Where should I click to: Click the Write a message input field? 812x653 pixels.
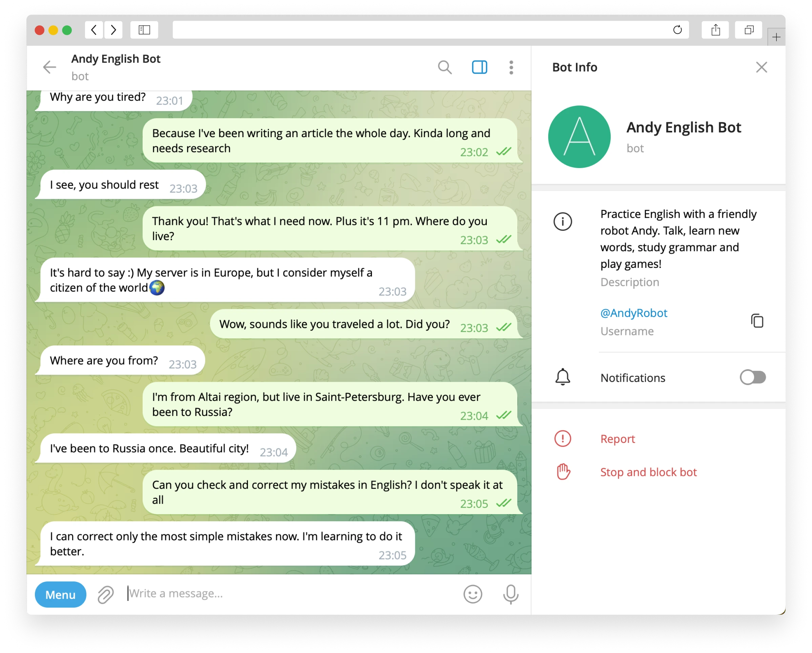pyautogui.click(x=264, y=594)
